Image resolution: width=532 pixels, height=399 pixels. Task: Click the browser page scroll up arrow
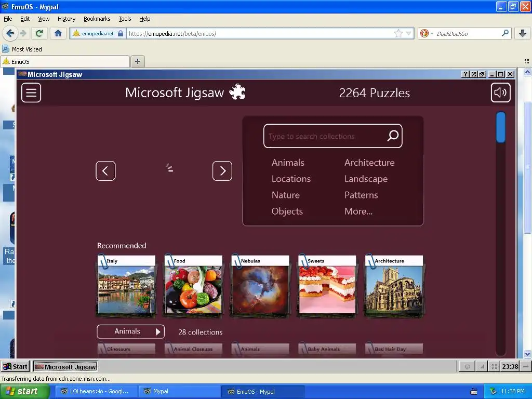527,72
